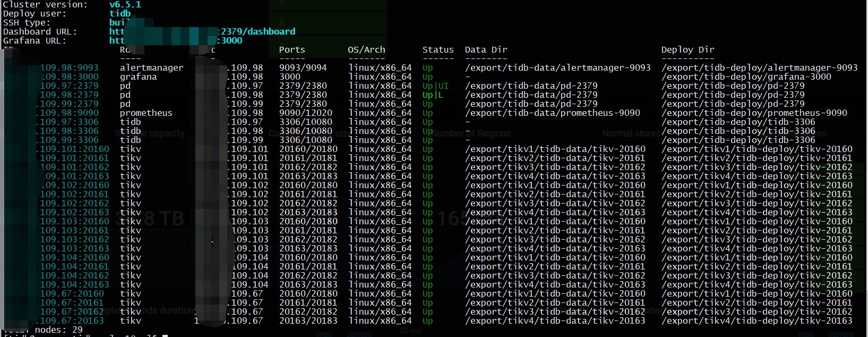Click the OS/Arch column header
Image resolution: width=868 pixels, height=337 pixels.
pyautogui.click(x=366, y=49)
